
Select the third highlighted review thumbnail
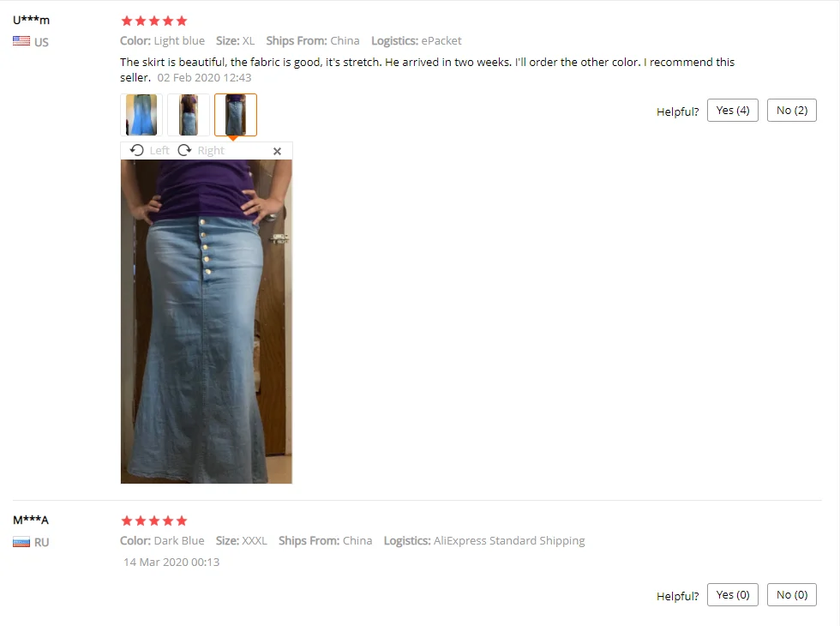[x=236, y=115]
